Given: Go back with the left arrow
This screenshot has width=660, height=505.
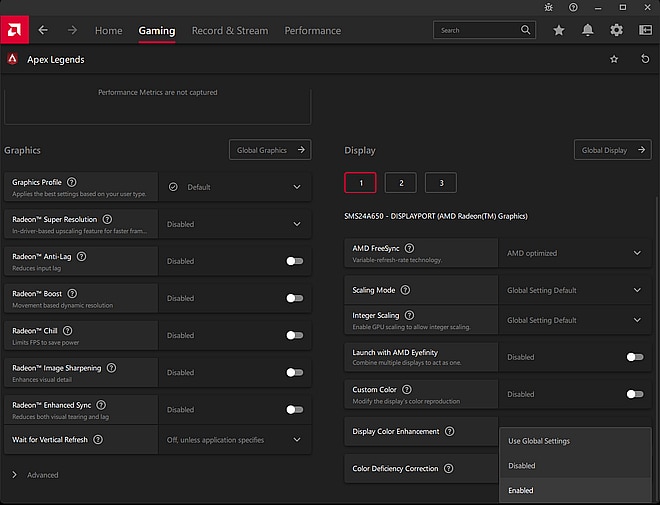Looking at the screenshot, I should coord(43,30).
